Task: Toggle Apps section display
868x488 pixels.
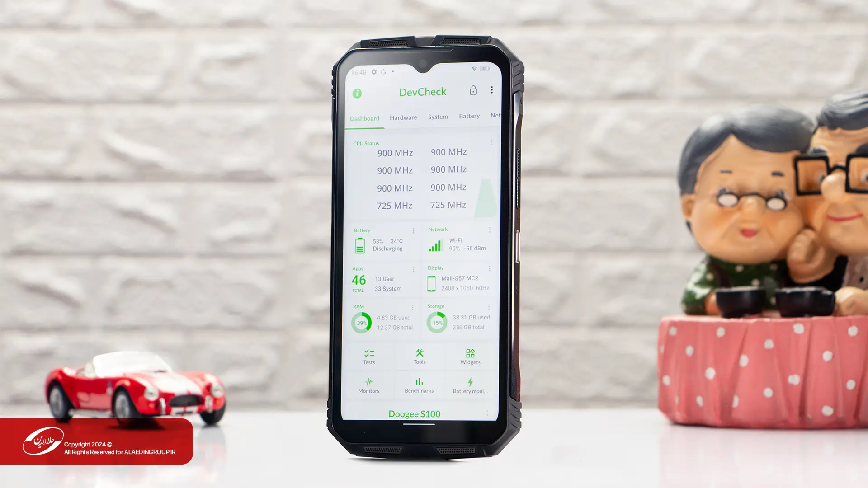Action: click(x=414, y=268)
